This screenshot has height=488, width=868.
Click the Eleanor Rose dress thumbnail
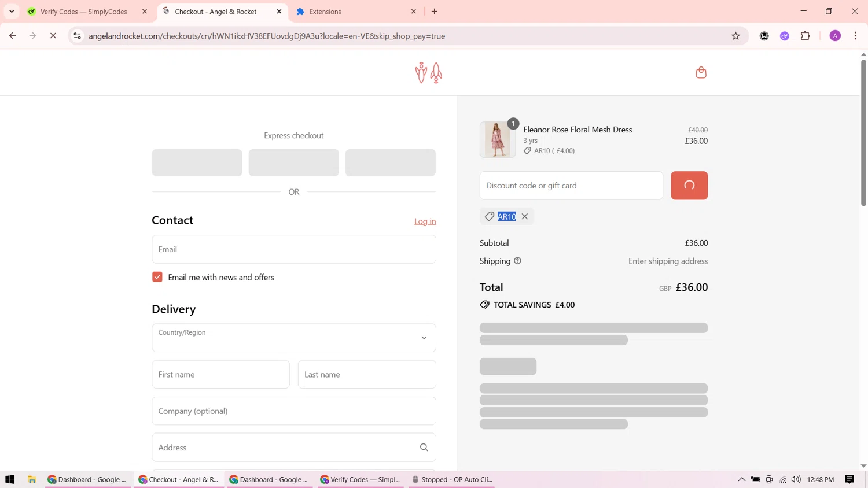(x=497, y=139)
